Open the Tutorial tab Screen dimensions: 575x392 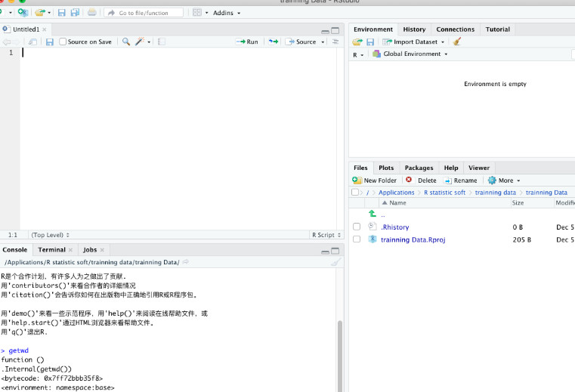point(498,29)
